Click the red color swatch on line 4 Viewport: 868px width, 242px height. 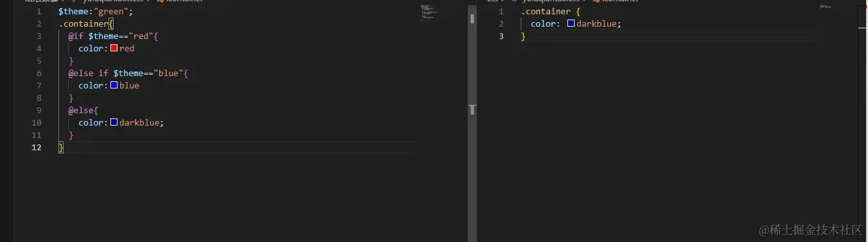(x=114, y=48)
